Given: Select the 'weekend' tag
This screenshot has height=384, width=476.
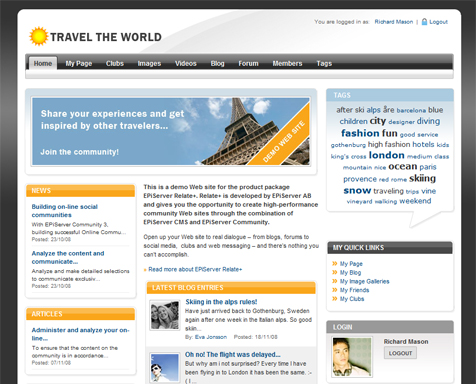Looking at the screenshot, I should click(x=415, y=201).
